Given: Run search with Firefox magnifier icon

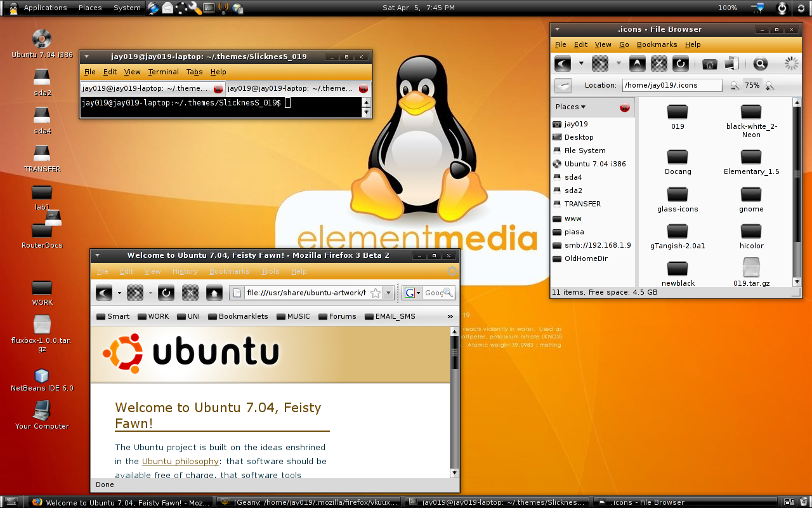Looking at the screenshot, I should [448, 293].
